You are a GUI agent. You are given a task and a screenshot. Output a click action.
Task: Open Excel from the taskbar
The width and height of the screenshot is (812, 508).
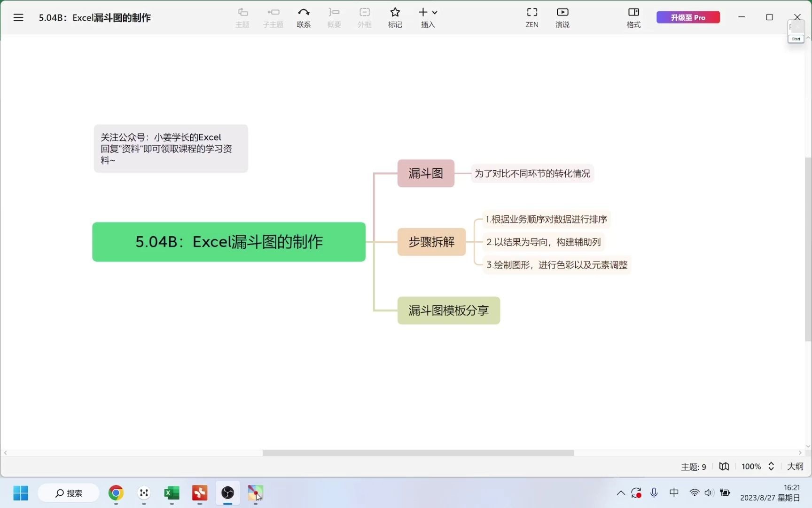tap(172, 493)
